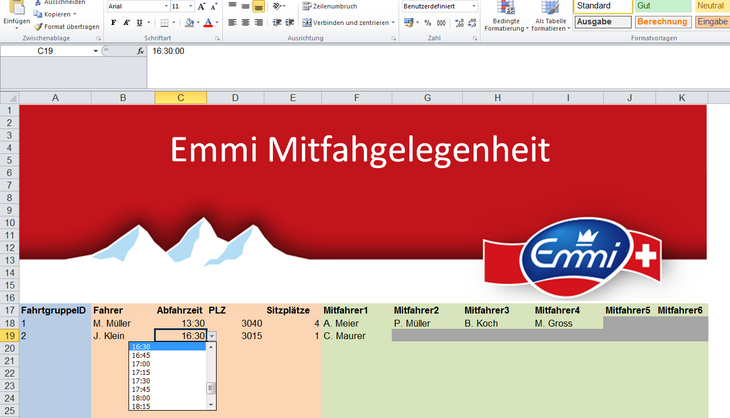Apply Gut cell style

pos(663,6)
